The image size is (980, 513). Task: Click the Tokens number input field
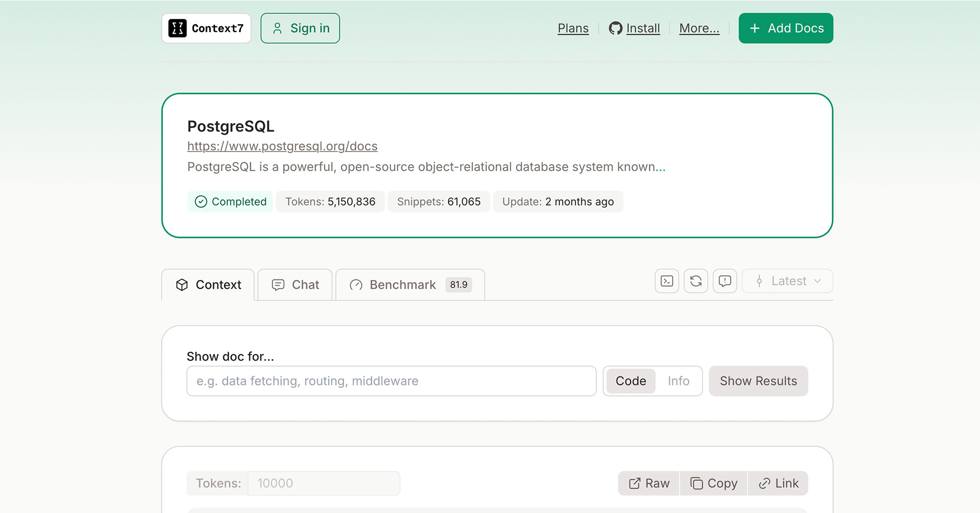coord(324,483)
